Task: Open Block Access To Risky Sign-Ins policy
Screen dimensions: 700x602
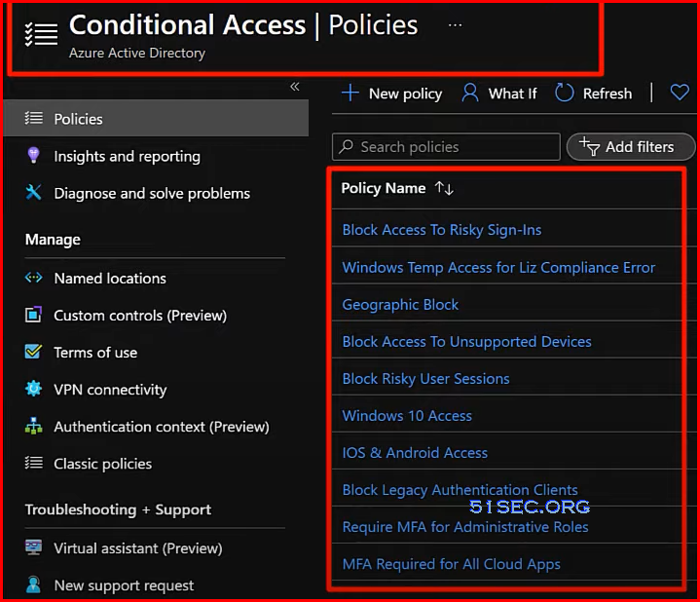Action: (x=442, y=230)
